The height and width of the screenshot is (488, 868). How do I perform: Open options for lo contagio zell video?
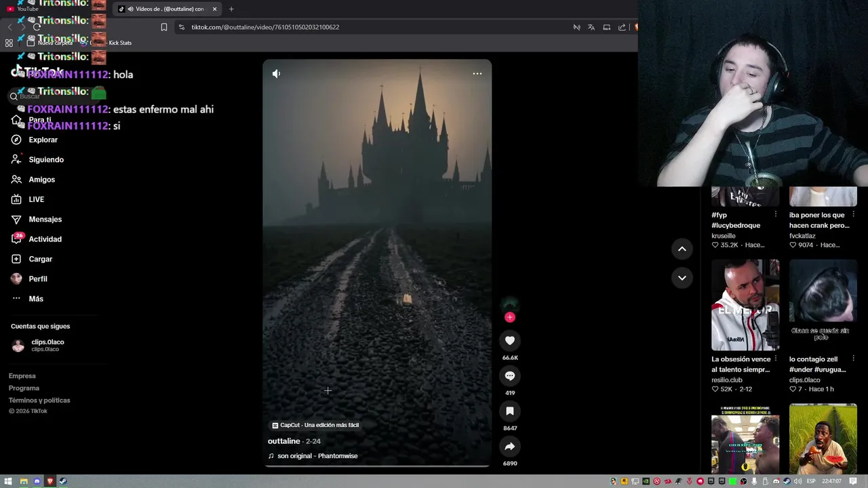[854, 359]
